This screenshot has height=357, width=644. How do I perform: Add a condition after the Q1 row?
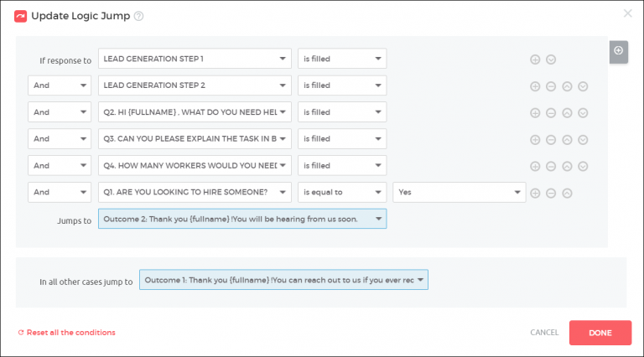pos(535,193)
